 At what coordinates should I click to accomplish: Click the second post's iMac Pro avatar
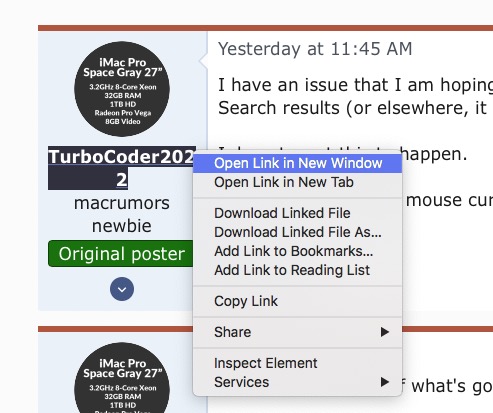[122, 378]
